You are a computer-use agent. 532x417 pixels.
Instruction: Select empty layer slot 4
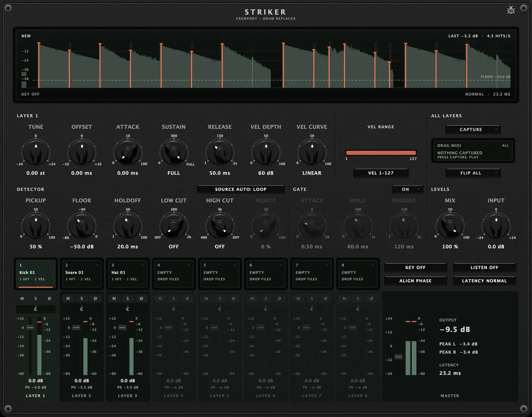[x=174, y=274]
